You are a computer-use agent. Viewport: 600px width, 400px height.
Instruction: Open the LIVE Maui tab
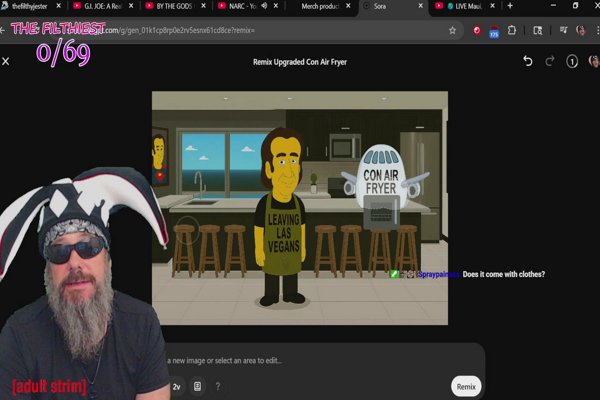click(464, 6)
